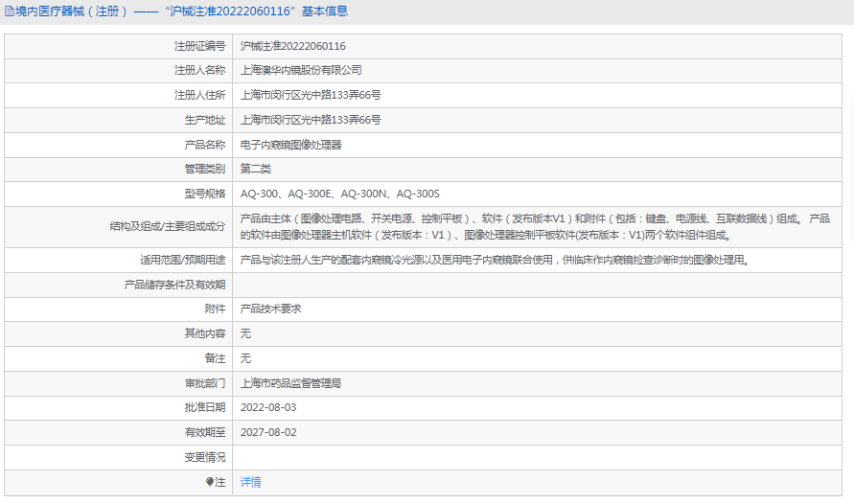Select the 适用范围/预期用途 description text

pos(496,261)
